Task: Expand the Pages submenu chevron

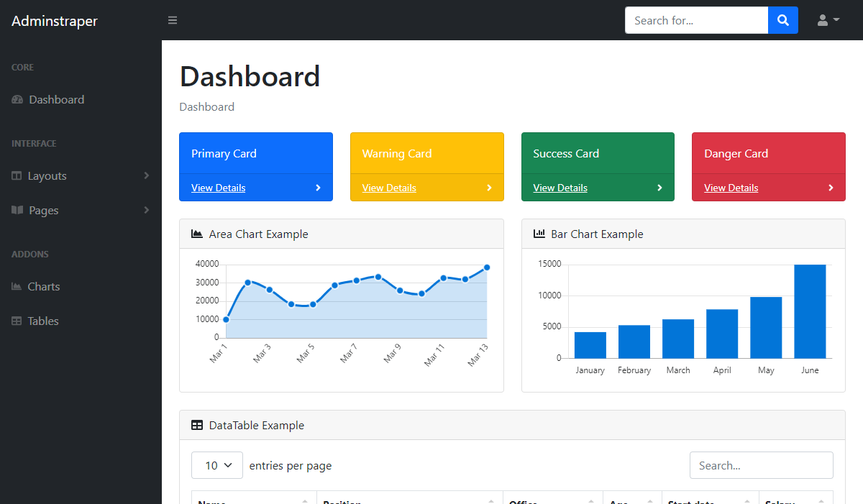Action: 146,211
